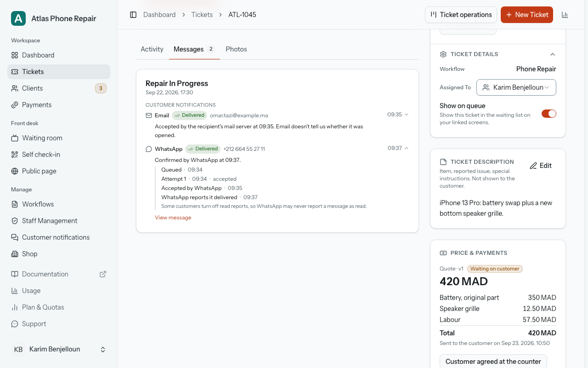Collapse the Ticket Details section
588x368 pixels.
(x=553, y=54)
